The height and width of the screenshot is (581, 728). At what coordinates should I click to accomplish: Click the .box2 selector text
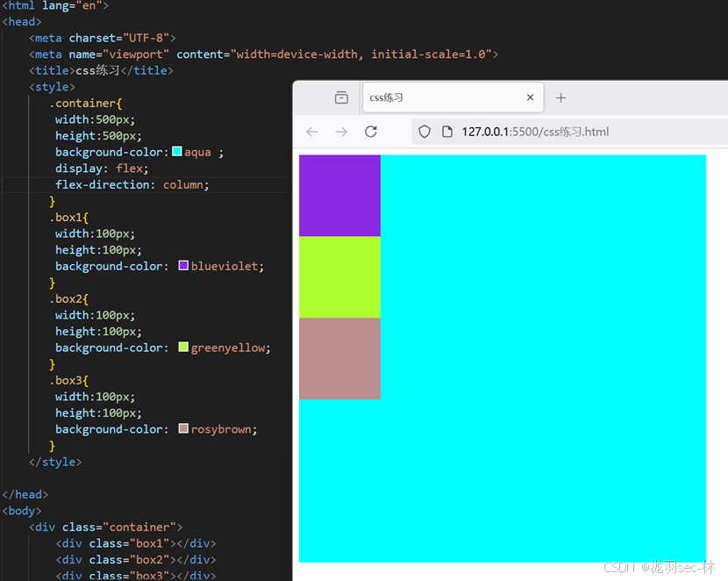click(x=66, y=298)
